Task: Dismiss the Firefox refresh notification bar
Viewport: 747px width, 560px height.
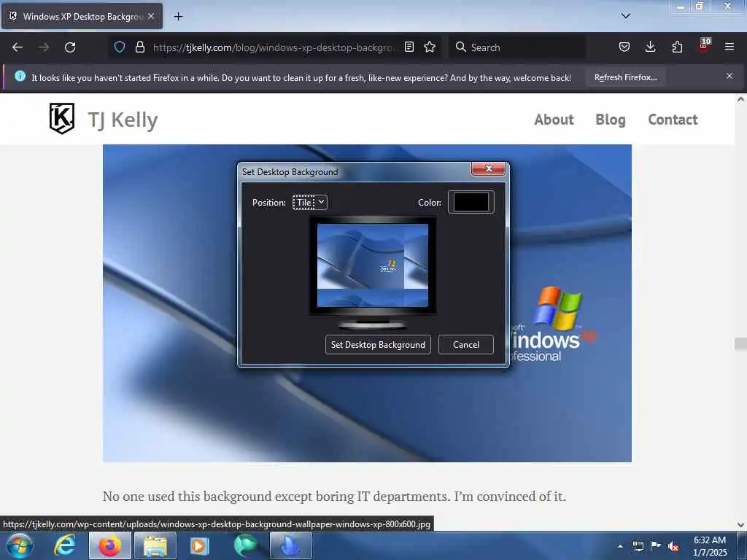Action: point(729,76)
